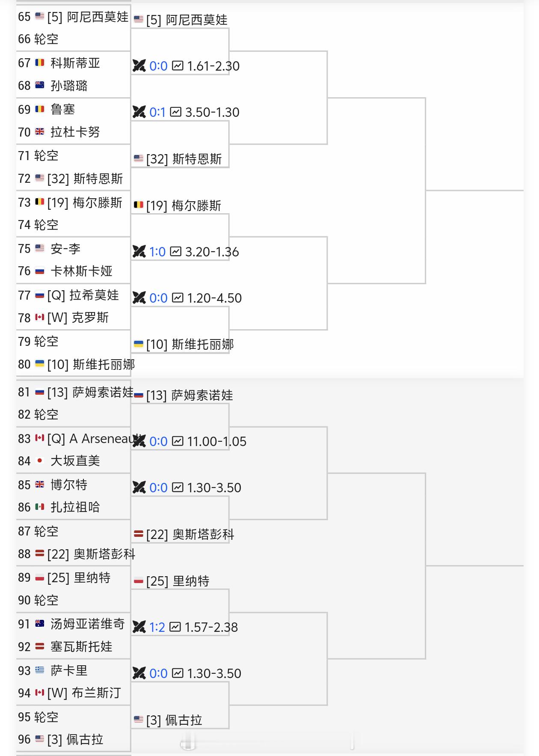
Task: Click crossed-rackets icon beside 1.61-2.30 odds
Action: click(x=139, y=66)
